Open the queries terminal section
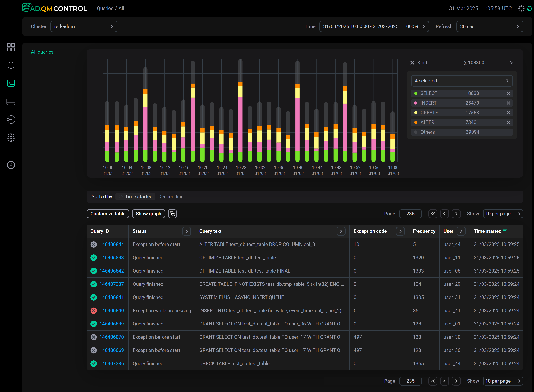The height and width of the screenshot is (392, 534). click(x=11, y=83)
